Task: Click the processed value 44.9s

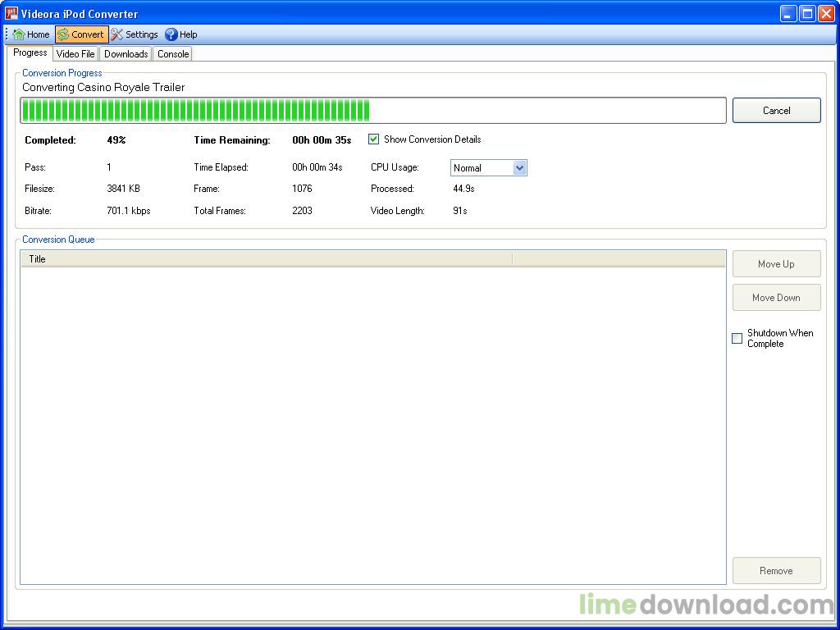Action: tap(464, 189)
